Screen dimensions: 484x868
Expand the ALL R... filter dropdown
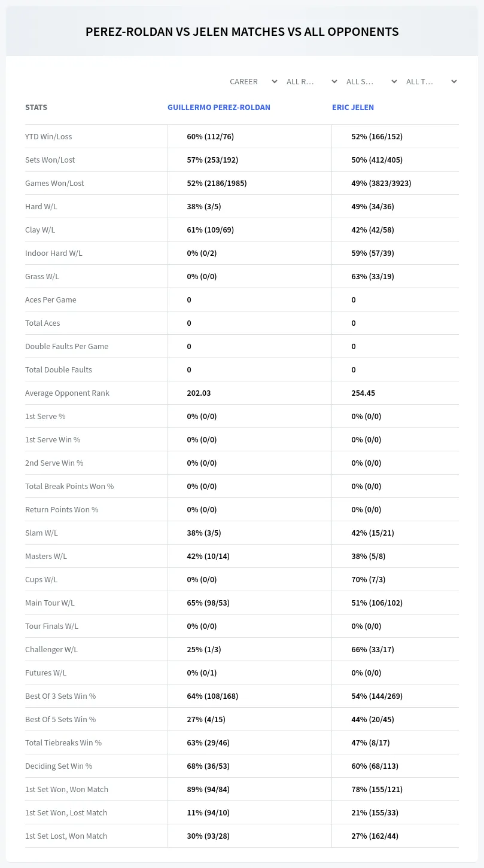(x=311, y=81)
